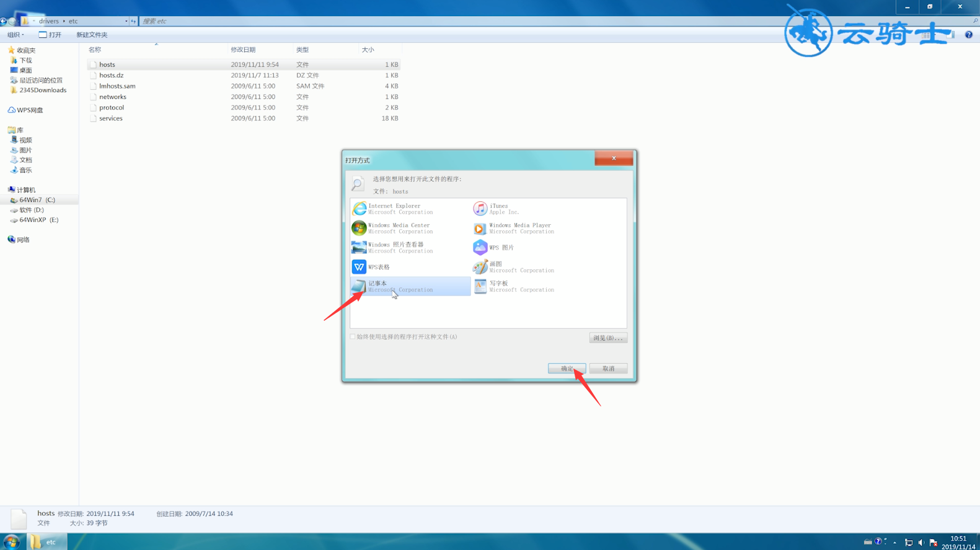Confirm with the 确定 button
The height and width of the screenshot is (550, 980).
pyautogui.click(x=567, y=369)
